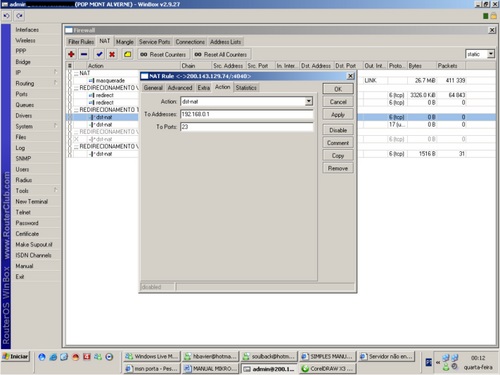Open the msn porta taskbar item

152,368
